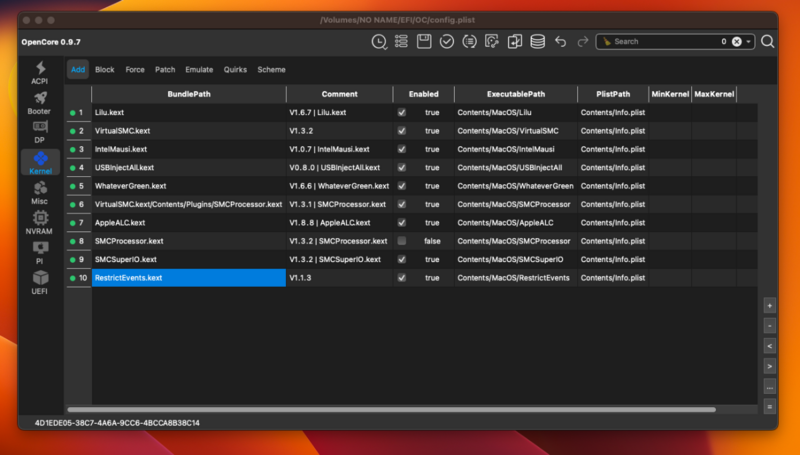This screenshot has width=800, height=455.
Task: Click the horizontal scrollbar below table
Action: [x=391, y=410]
